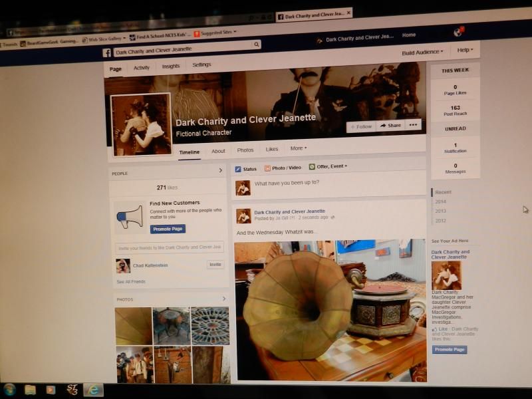532x399 pixels.
Task: Click the 271 likes count
Action: click(x=167, y=188)
